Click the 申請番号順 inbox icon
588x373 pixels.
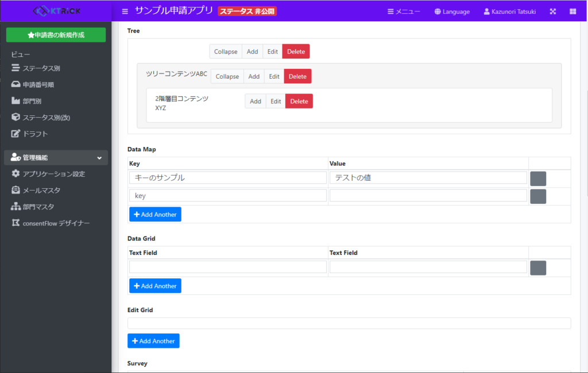(16, 84)
